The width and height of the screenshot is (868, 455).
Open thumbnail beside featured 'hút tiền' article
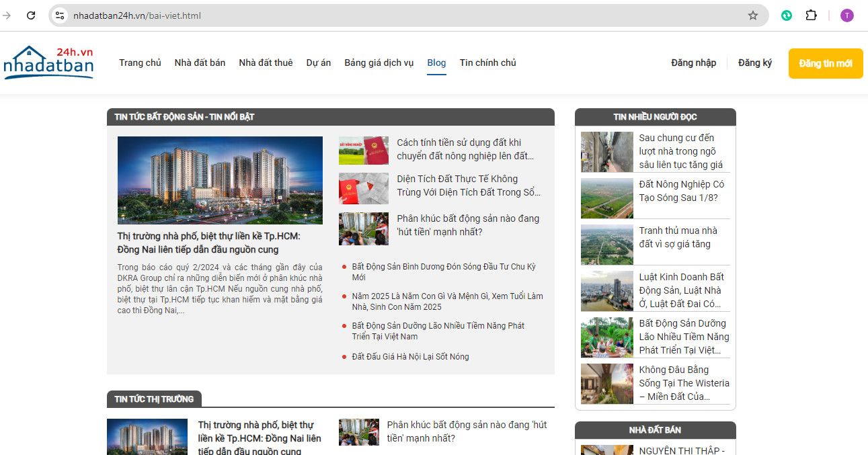364,229
